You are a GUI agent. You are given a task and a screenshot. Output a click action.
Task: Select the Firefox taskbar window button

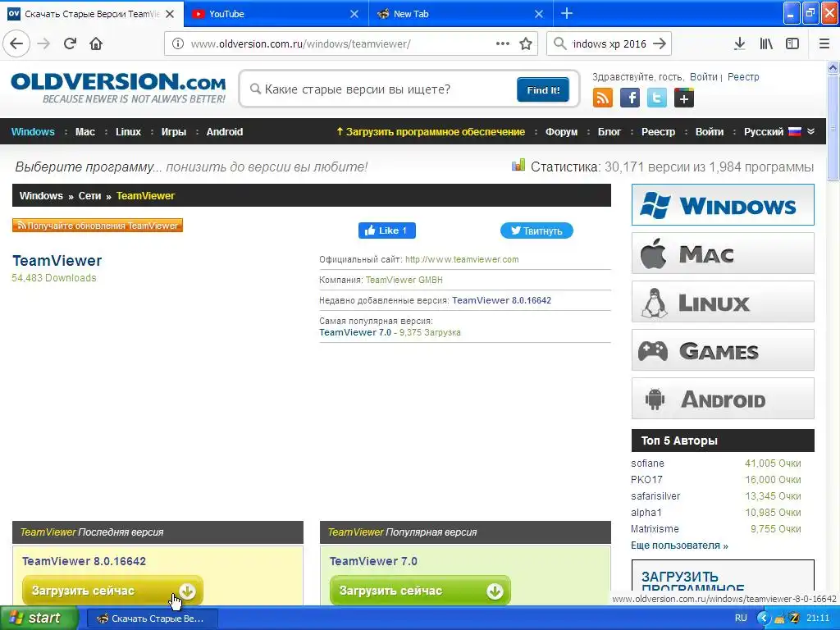tap(152, 619)
